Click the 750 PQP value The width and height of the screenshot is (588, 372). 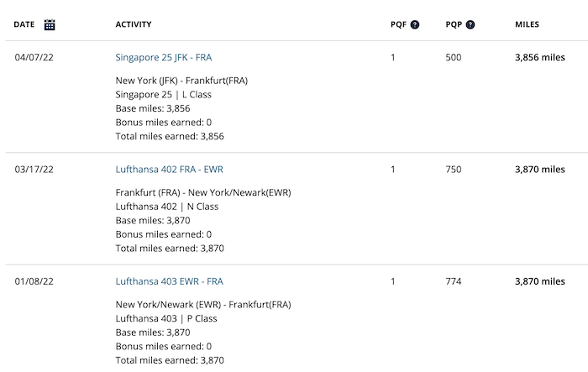click(454, 169)
